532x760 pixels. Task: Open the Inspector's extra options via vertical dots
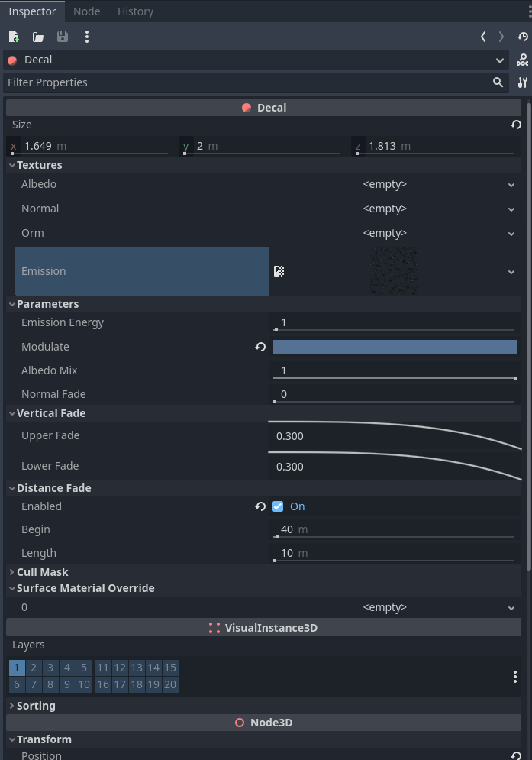click(87, 36)
